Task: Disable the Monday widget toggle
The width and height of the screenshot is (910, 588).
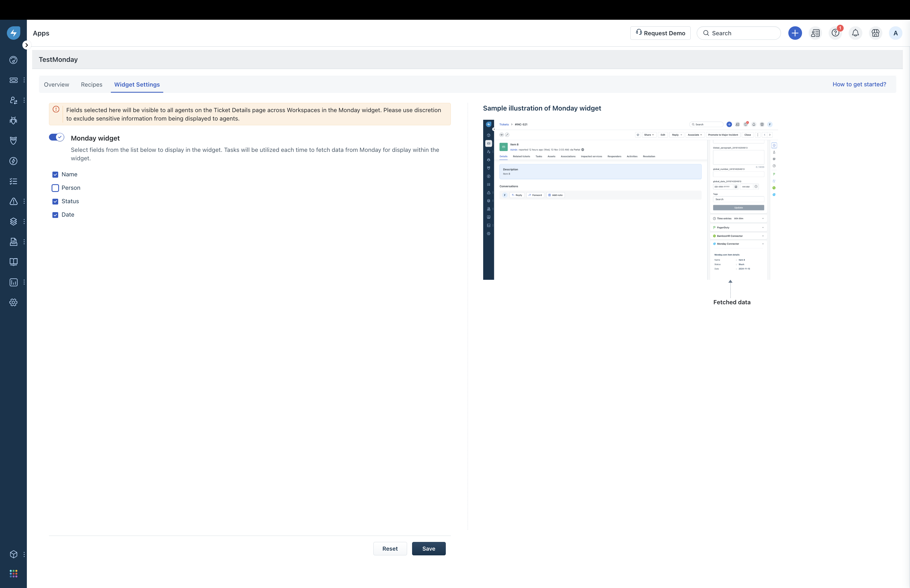Action: tap(57, 137)
